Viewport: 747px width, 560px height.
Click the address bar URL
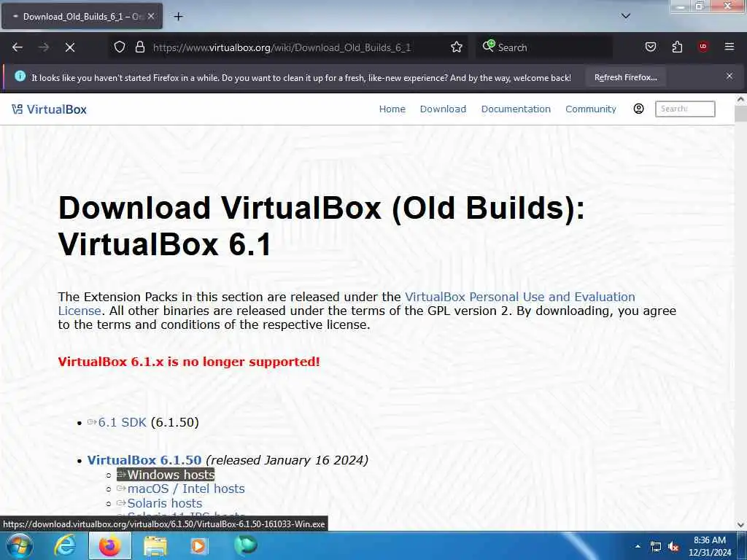pyautogui.click(x=282, y=47)
